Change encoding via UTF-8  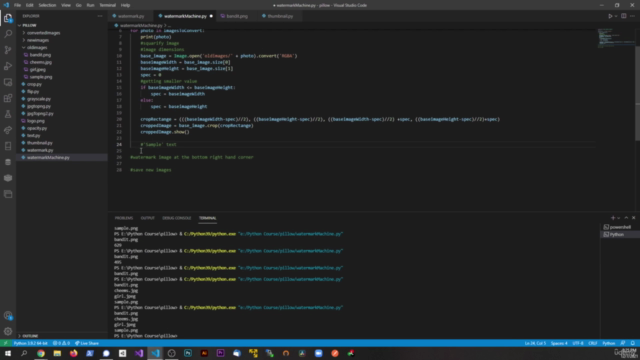point(578,343)
